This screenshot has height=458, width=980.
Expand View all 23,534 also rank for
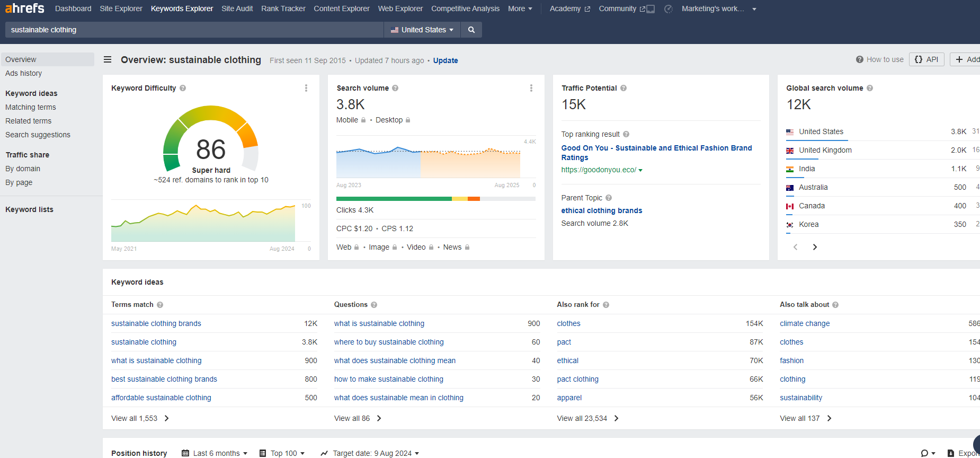(587, 418)
